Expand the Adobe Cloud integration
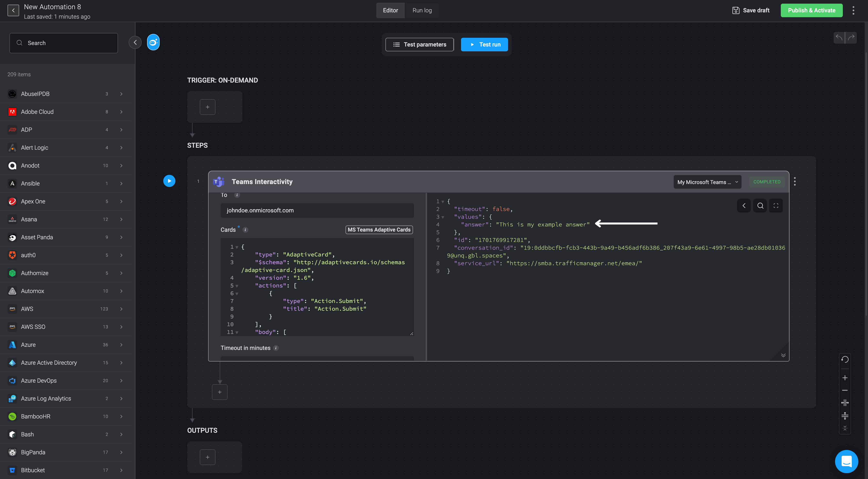This screenshot has height=479, width=868. point(121,112)
